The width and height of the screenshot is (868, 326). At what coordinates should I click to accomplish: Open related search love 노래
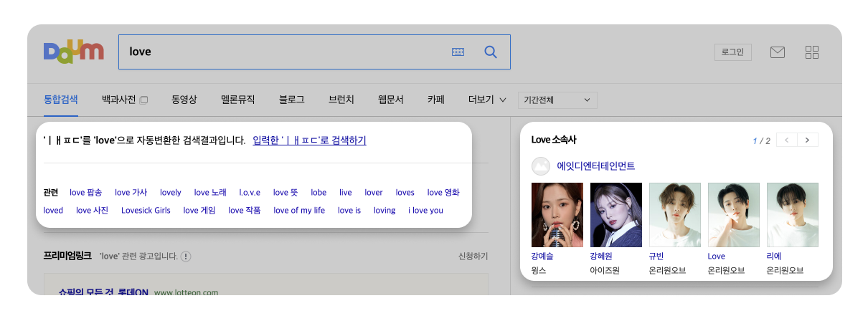point(210,192)
